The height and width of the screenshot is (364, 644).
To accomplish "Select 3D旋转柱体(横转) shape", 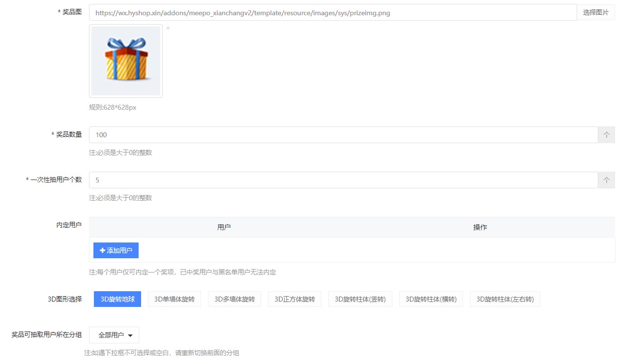I will pyautogui.click(x=431, y=299).
